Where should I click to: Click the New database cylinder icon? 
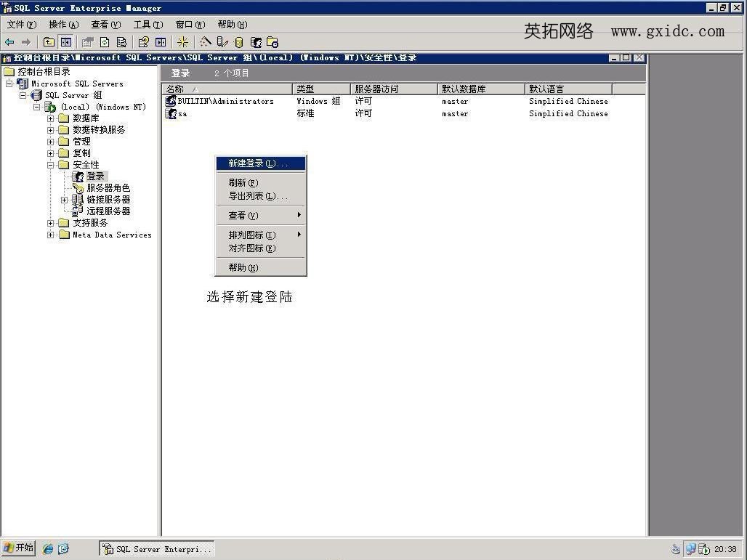tap(238, 42)
